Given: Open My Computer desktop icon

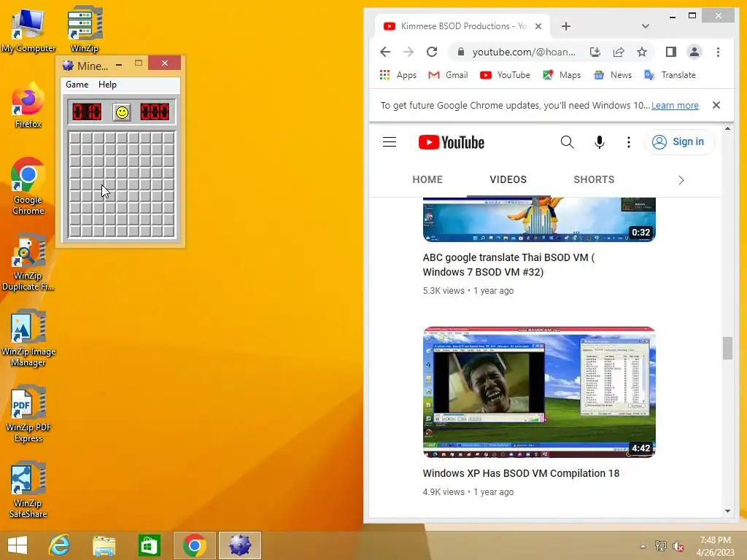Looking at the screenshot, I should click(28, 31).
